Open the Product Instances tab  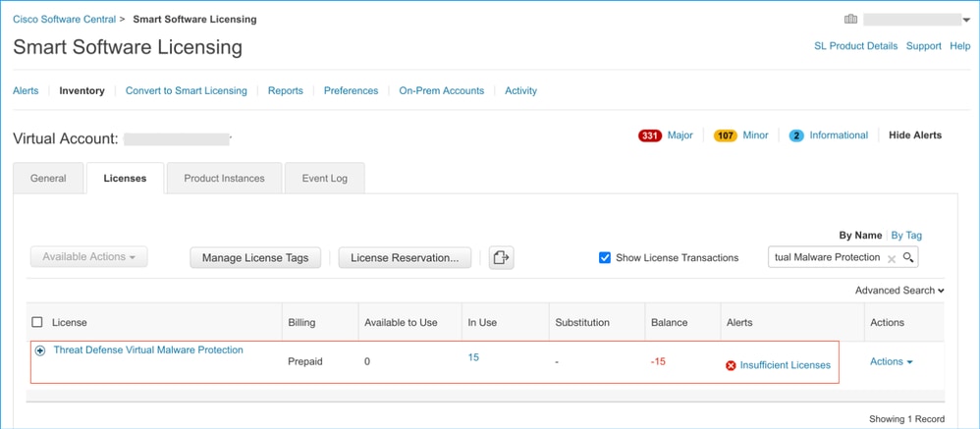click(x=224, y=178)
